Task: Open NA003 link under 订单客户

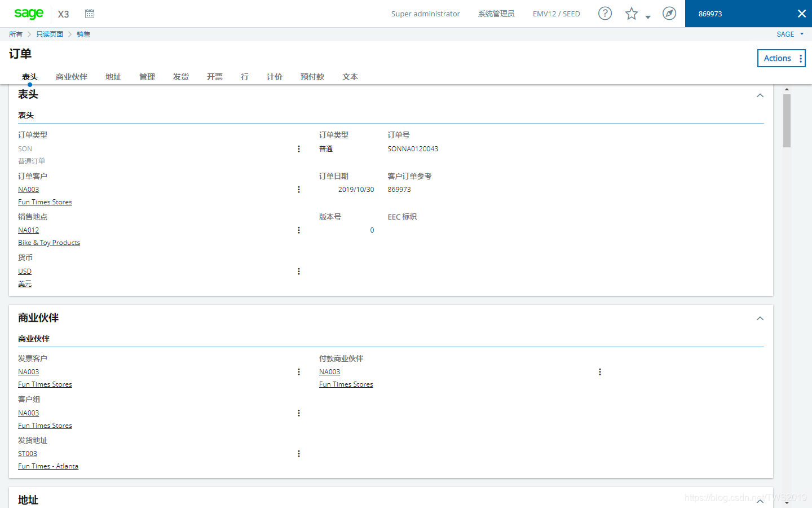Action: pyautogui.click(x=28, y=190)
